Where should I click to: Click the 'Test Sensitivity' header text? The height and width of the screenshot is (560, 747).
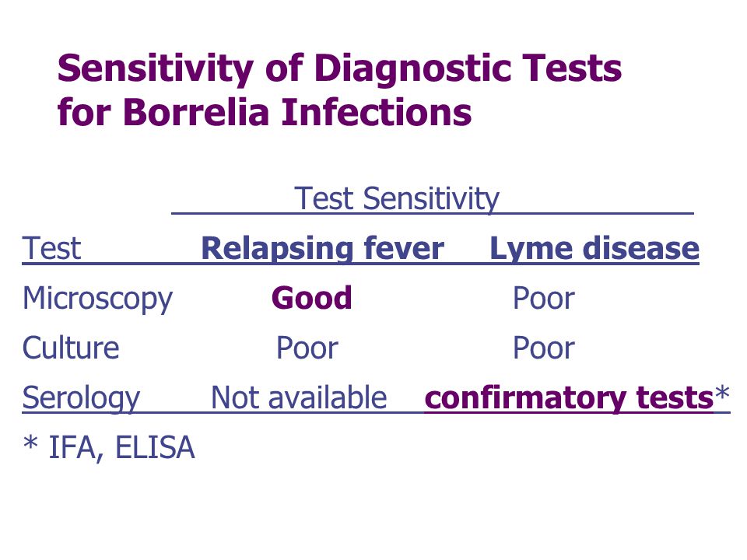[396, 198]
